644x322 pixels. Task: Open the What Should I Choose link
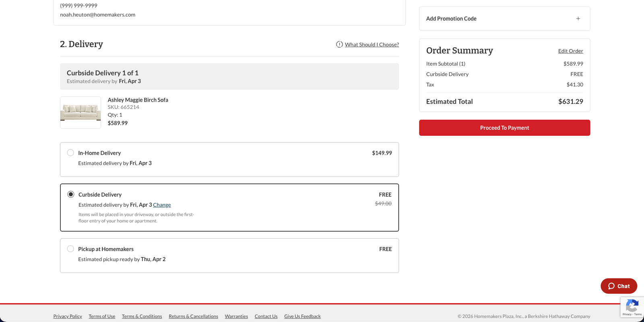(x=372, y=45)
